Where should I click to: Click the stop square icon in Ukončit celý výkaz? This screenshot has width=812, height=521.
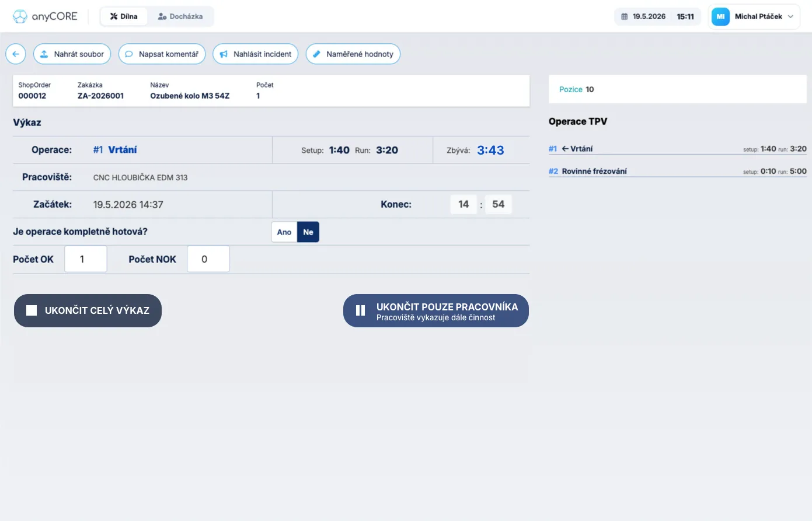(32, 310)
